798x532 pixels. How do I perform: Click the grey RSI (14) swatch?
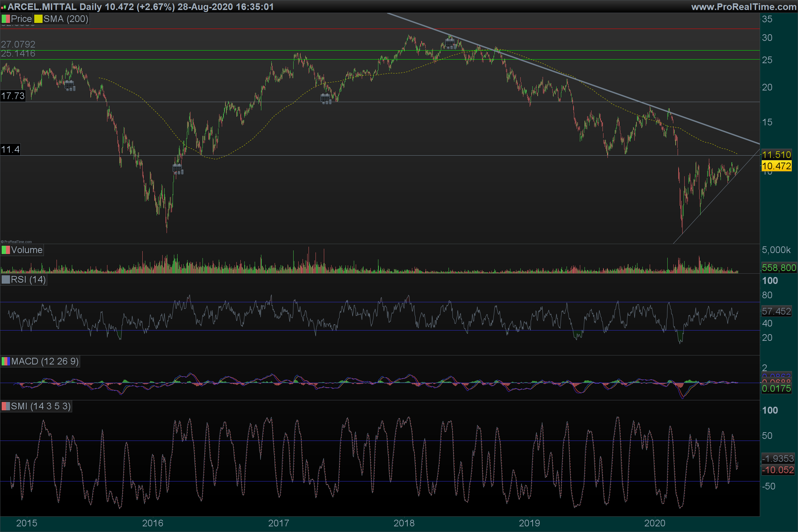(x=5, y=280)
